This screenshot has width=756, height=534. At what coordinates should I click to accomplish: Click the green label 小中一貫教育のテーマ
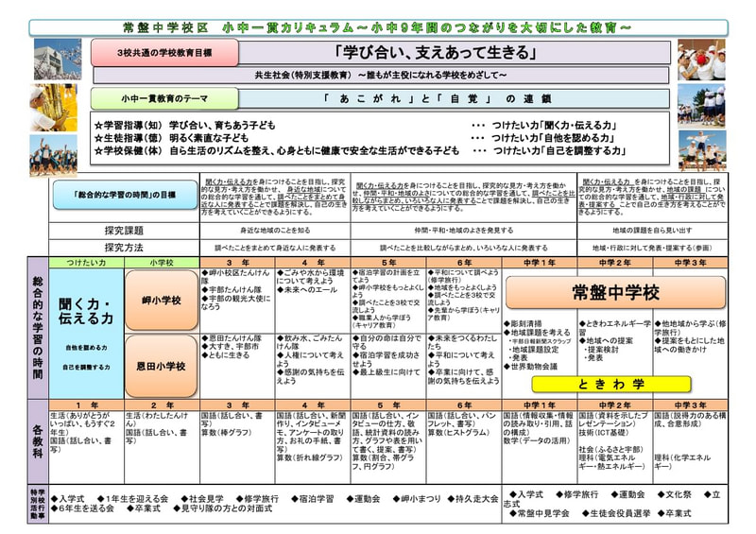tap(164, 99)
